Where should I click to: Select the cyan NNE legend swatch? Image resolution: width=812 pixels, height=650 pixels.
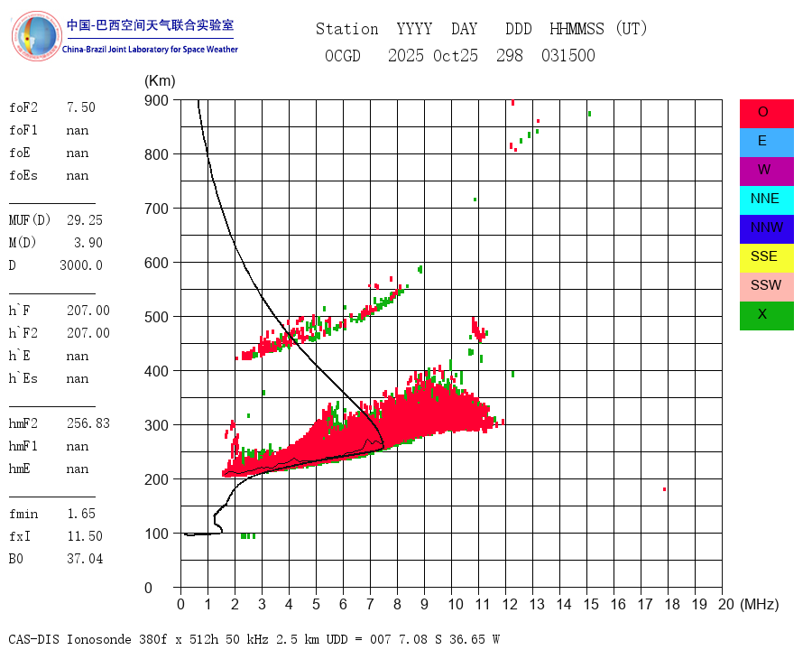click(766, 200)
